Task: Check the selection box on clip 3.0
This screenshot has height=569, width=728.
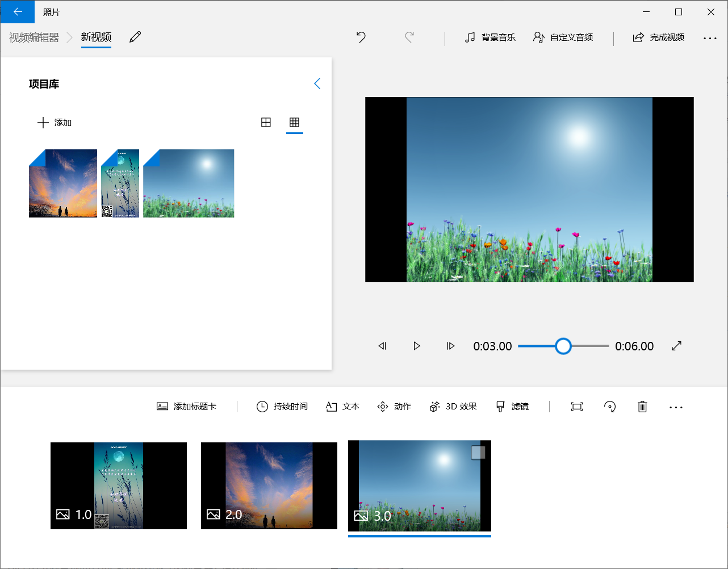Action: click(477, 452)
